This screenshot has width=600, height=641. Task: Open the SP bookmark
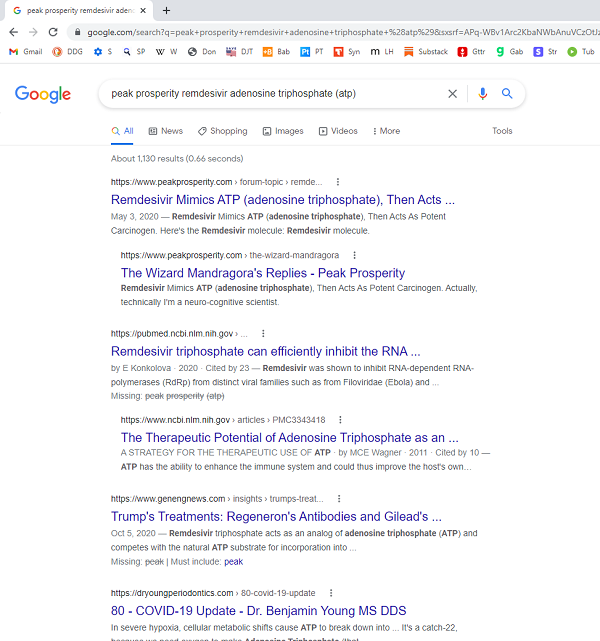point(134,52)
